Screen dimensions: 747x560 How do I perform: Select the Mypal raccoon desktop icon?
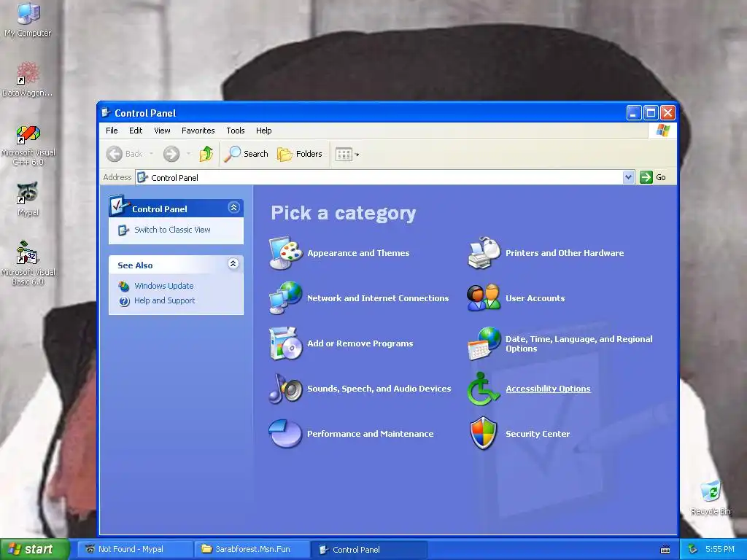[28, 199]
